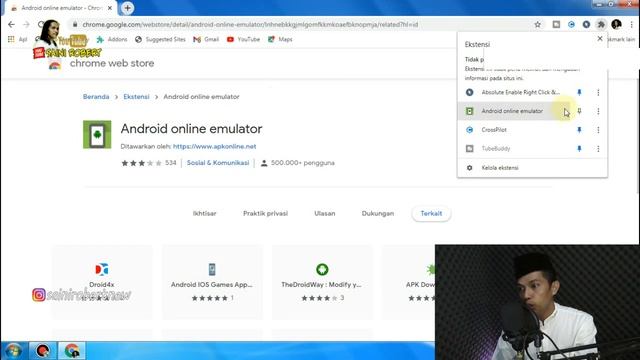Switch to the Ikhtisar tab

204,213
